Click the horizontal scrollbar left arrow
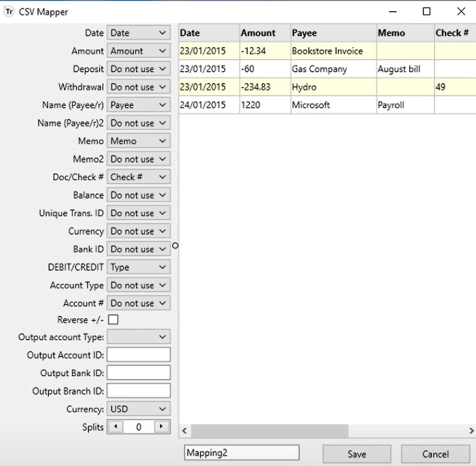 184,431
